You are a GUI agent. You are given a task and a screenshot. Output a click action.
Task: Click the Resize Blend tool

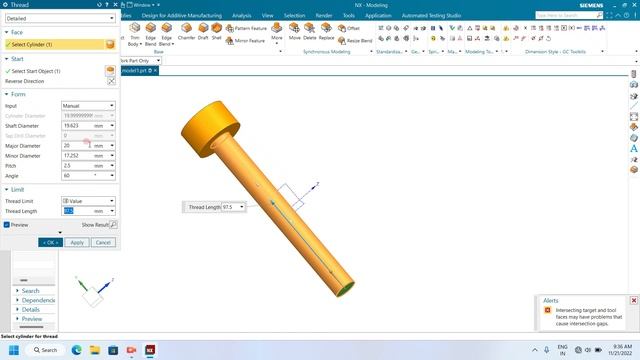(x=355, y=40)
